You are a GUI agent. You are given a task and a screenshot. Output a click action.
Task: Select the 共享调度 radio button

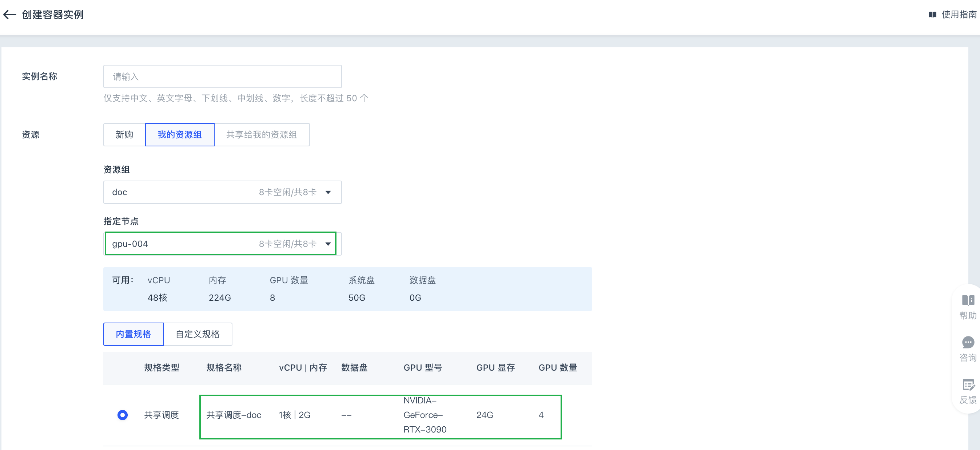pyautogui.click(x=123, y=415)
